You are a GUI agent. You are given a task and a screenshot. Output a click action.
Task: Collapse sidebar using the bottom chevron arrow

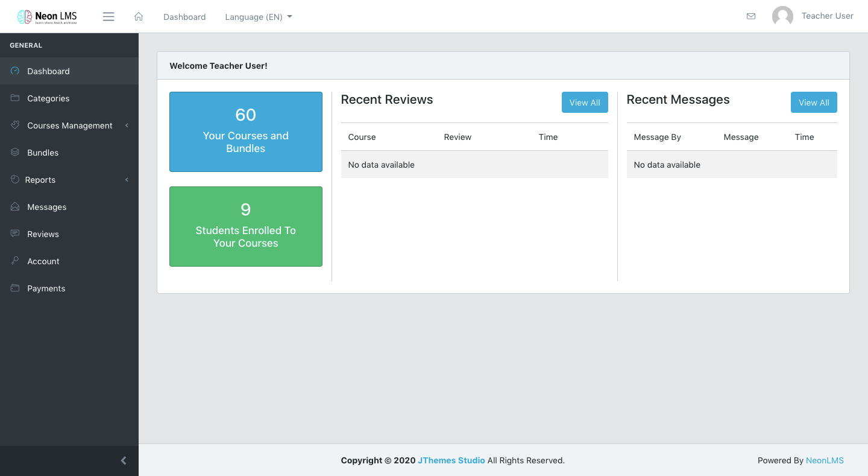coord(124,461)
